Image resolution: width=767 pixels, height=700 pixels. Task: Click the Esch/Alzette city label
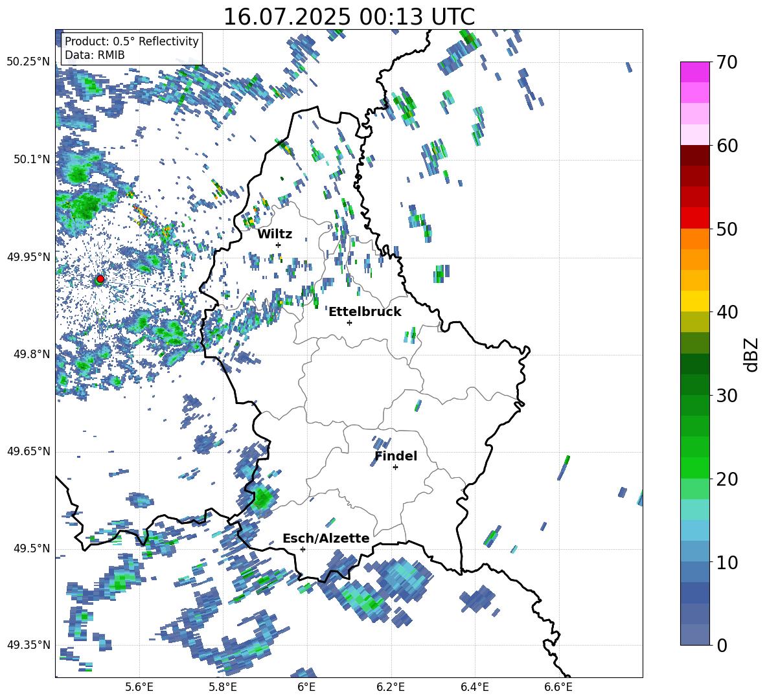[x=326, y=538]
